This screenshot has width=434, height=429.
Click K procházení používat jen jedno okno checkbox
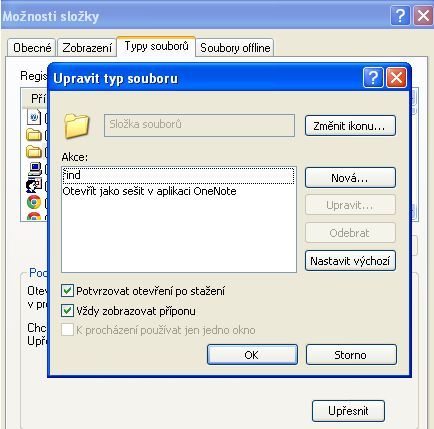pyautogui.click(x=67, y=330)
